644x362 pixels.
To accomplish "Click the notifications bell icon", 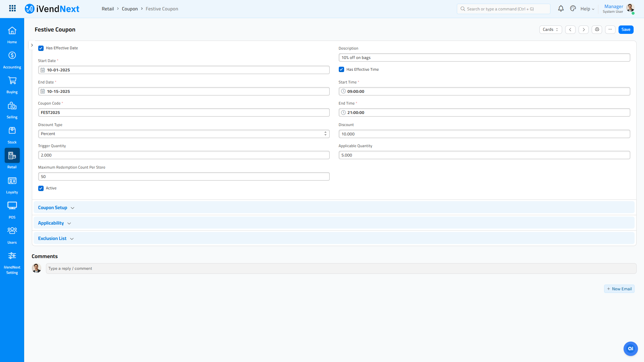I will tap(561, 9).
